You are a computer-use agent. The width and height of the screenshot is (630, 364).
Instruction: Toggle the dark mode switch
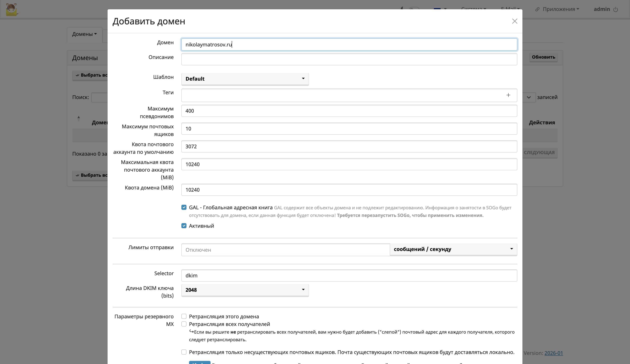coord(414,8)
